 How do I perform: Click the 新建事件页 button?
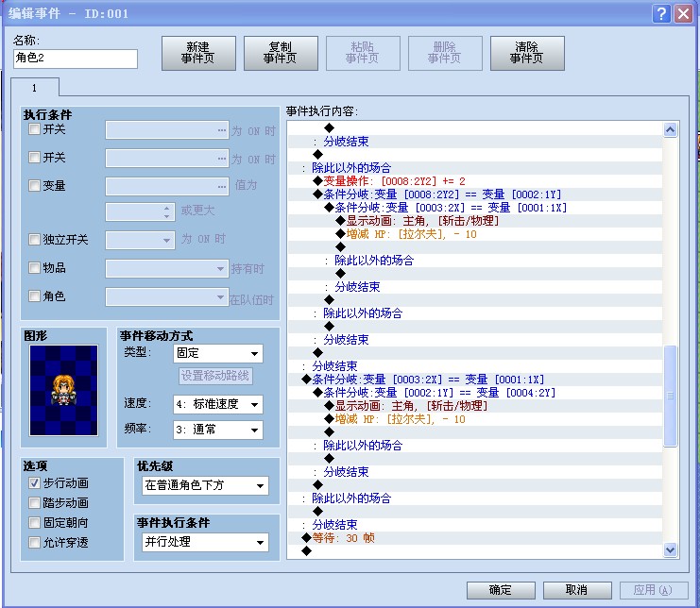click(x=198, y=53)
